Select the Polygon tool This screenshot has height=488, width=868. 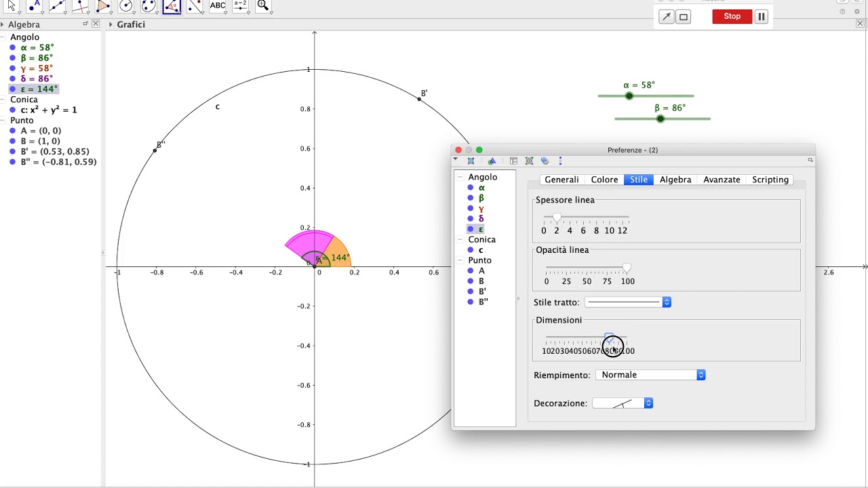103,6
